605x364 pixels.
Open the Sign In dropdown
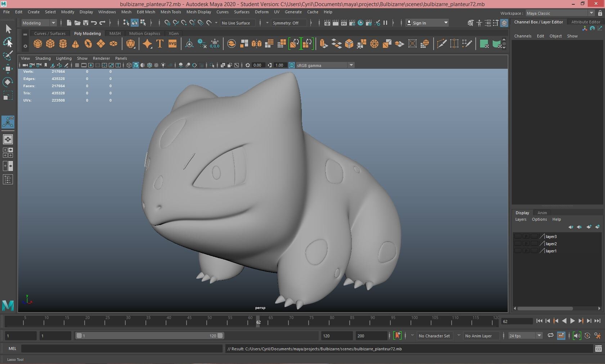click(x=427, y=23)
